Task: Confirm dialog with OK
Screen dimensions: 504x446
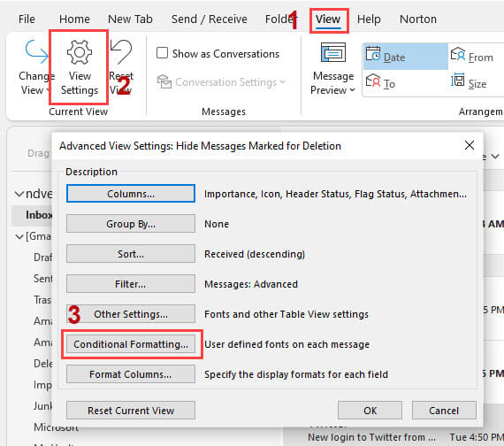Action: point(370,411)
